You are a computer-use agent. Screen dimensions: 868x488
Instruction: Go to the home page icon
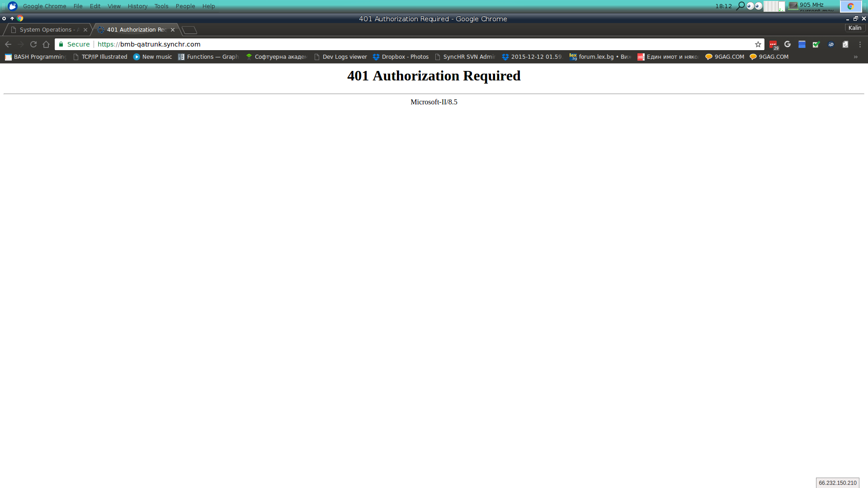pyautogui.click(x=46, y=44)
